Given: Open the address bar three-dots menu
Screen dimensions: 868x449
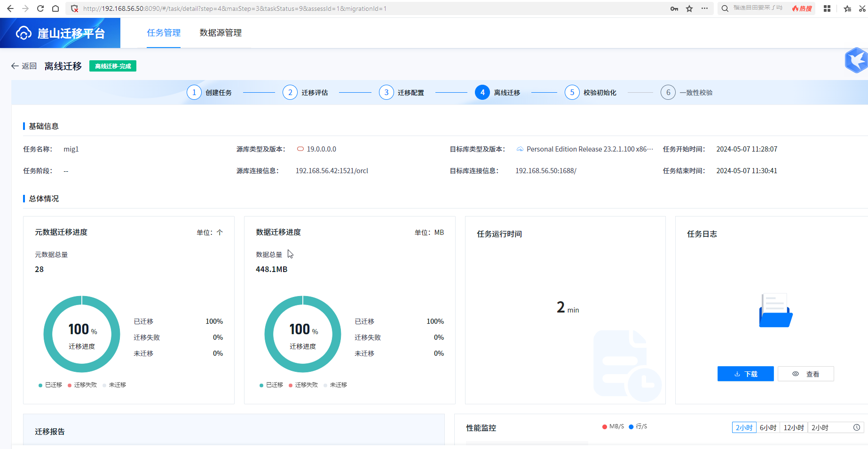Looking at the screenshot, I should pos(704,8).
